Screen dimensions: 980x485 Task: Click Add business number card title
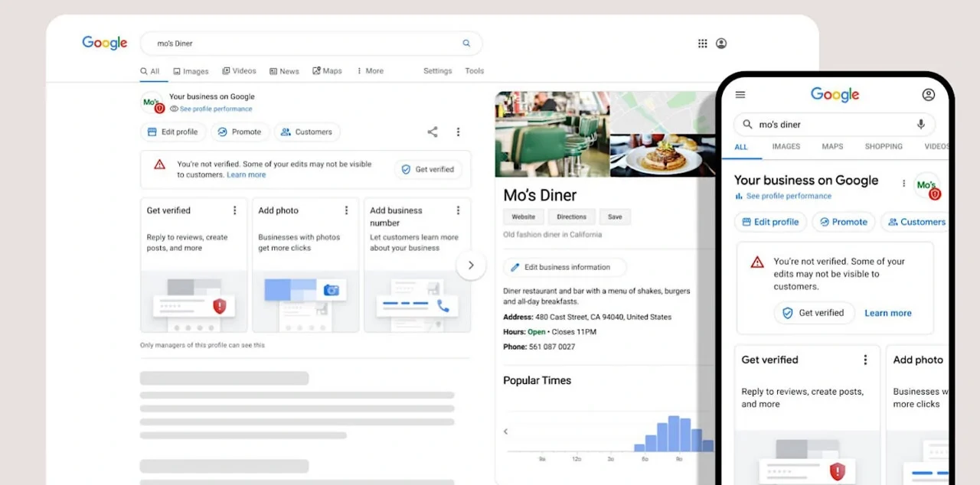tap(396, 216)
